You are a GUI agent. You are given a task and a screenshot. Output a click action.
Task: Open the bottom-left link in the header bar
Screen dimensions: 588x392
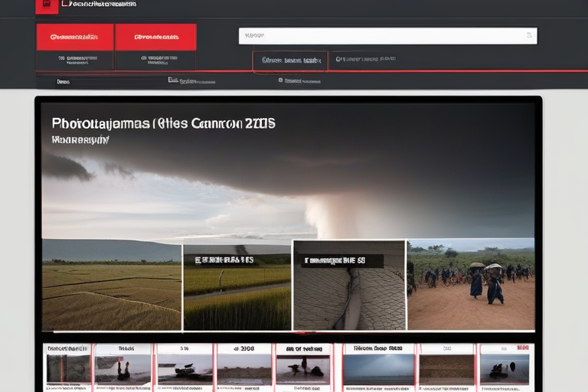[x=63, y=80]
